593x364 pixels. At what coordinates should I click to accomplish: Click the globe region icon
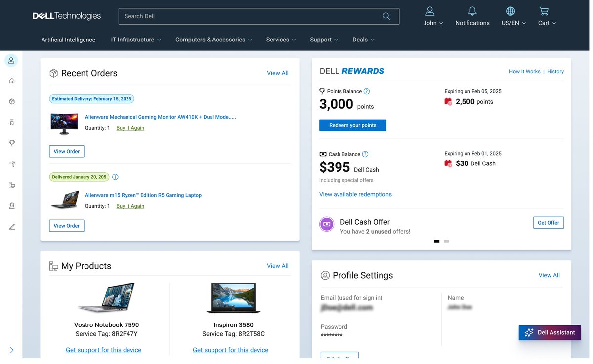510,11
